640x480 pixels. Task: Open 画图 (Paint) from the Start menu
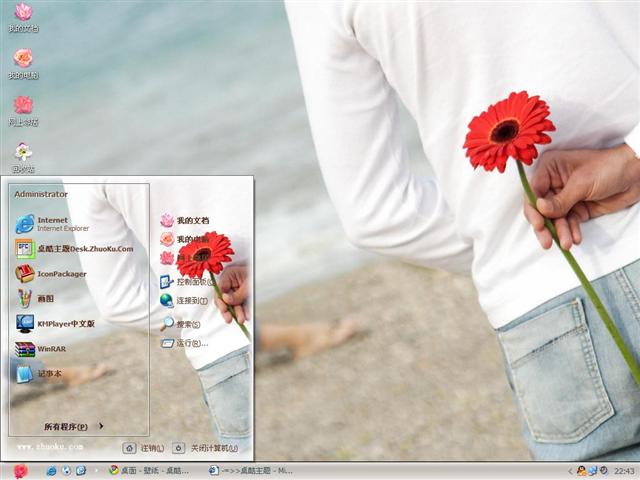(45, 299)
